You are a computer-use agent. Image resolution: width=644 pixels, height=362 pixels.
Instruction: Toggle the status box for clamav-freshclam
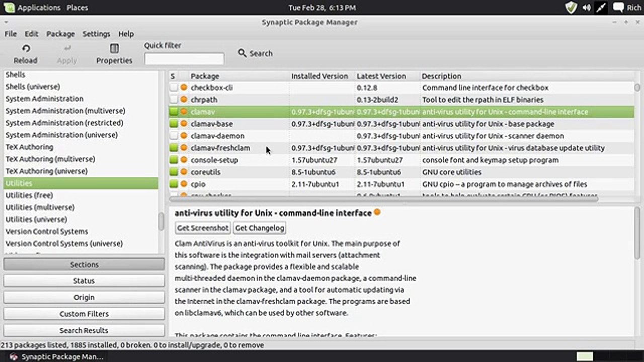174,148
